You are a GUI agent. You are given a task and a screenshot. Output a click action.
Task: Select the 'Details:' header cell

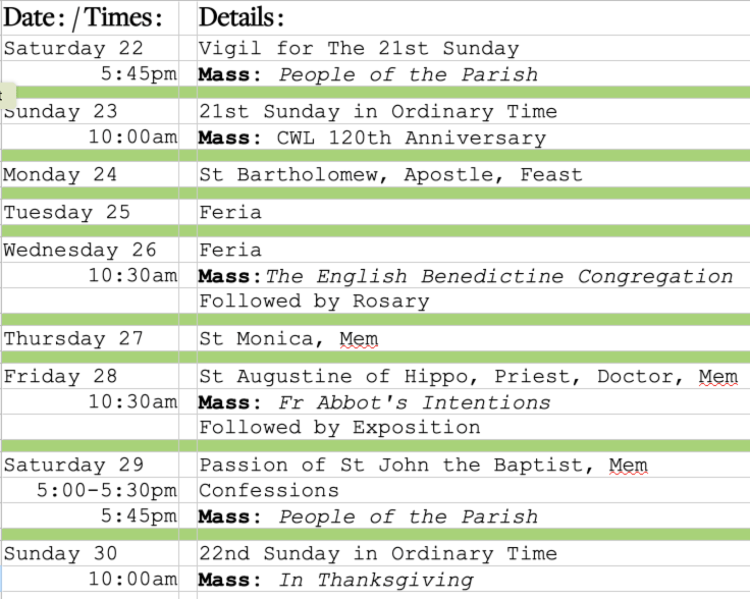click(474, 18)
